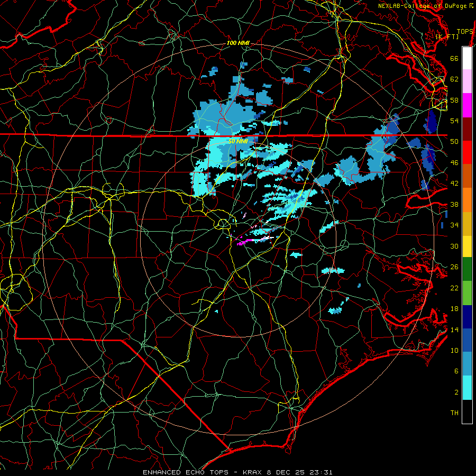Image resolution: width=476 pixels, height=476 pixels.
Task: Click the legend number "14"
Action: [x=454, y=329]
